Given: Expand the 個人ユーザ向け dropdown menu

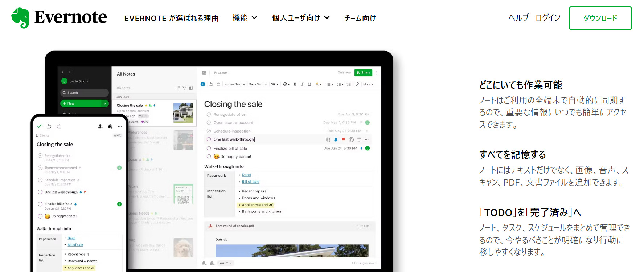Looking at the screenshot, I should click(x=300, y=18).
